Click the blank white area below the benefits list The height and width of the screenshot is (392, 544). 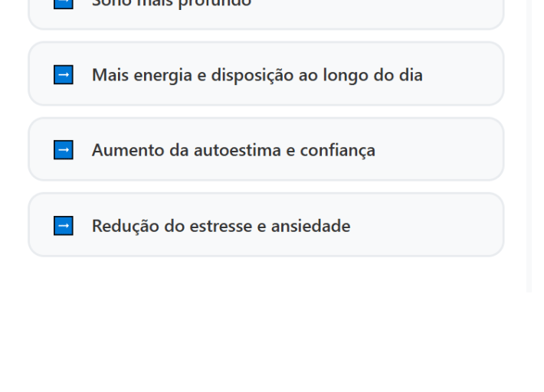tap(268, 329)
